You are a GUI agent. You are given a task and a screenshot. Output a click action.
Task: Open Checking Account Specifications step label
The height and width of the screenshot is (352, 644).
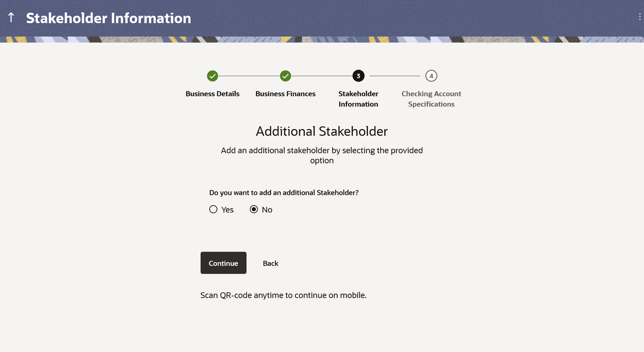pos(431,99)
